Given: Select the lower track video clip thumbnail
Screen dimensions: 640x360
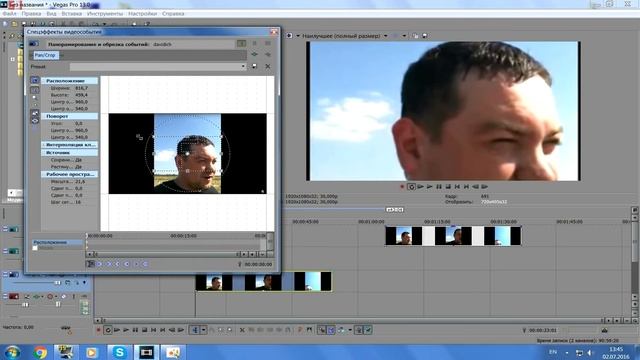Looking at the screenshot, I should click(264, 282).
